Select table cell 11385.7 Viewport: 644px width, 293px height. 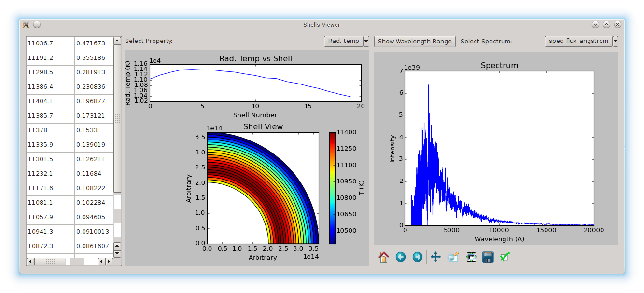click(51, 116)
